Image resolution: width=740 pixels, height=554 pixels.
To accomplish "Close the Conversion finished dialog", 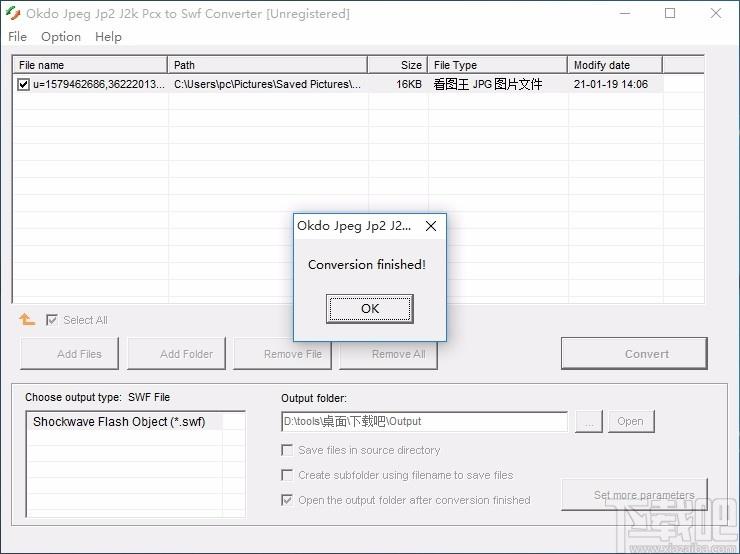I will pyautogui.click(x=430, y=226).
